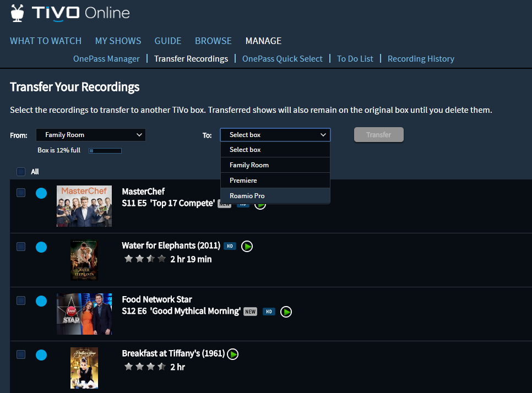
Task: Play Breakfast at Tiffany's using green play icon
Action: 233,354
